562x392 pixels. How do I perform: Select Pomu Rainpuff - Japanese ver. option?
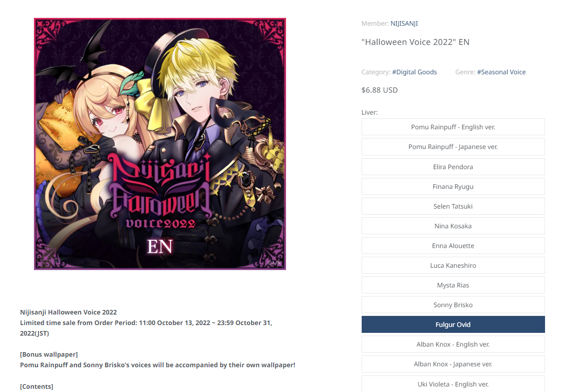click(453, 147)
